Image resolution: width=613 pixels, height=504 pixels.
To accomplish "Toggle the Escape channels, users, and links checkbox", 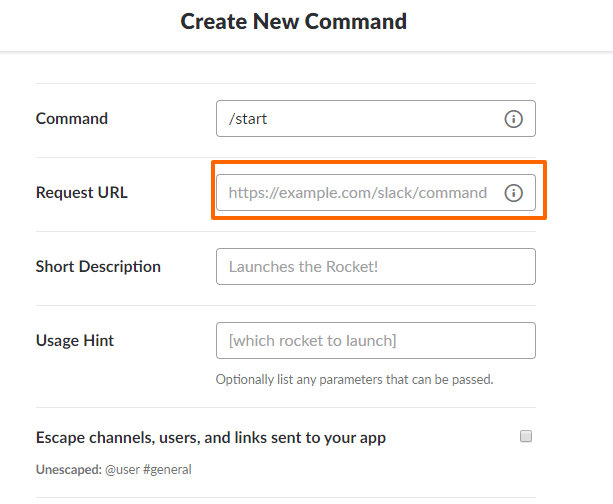I will tap(526, 436).
